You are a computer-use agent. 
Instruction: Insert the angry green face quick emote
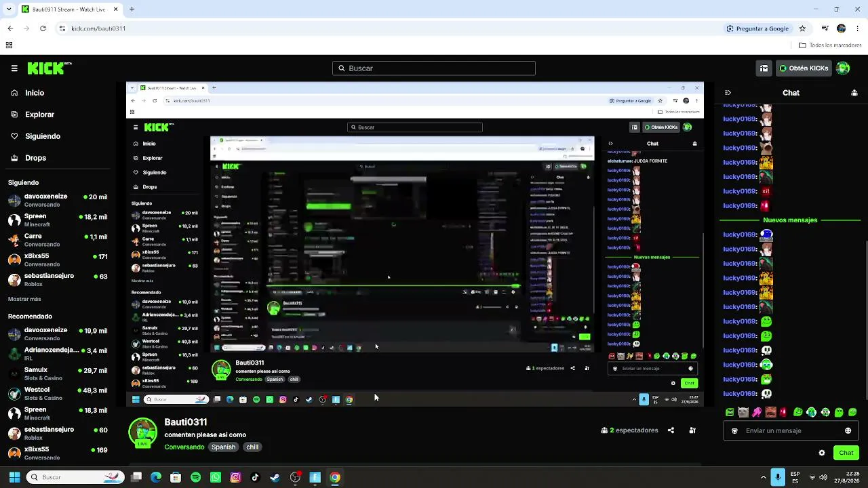click(x=730, y=412)
